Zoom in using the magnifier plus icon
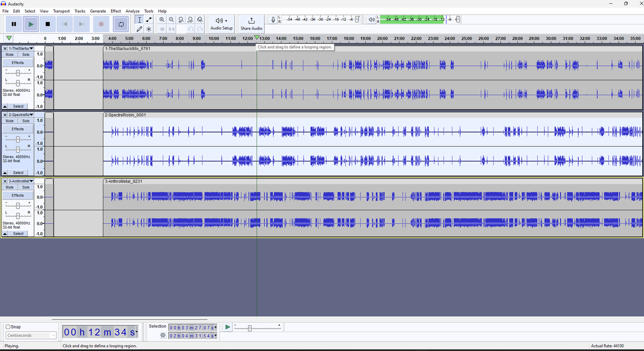This screenshot has height=351, width=644. 162,20
